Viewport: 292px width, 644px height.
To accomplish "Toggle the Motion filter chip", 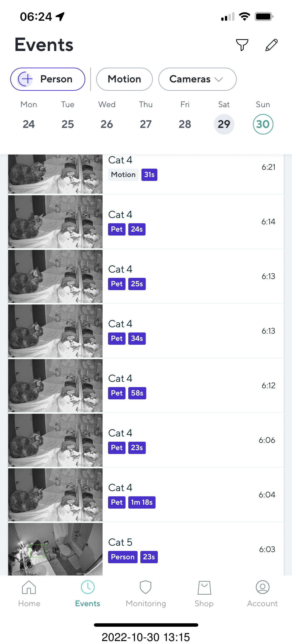I will (x=124, y=79).
